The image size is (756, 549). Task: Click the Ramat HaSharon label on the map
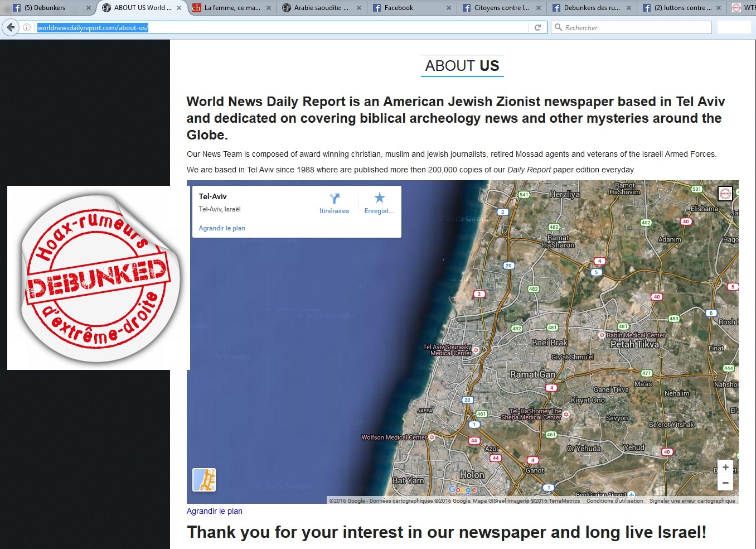click(x=558, y=242)
